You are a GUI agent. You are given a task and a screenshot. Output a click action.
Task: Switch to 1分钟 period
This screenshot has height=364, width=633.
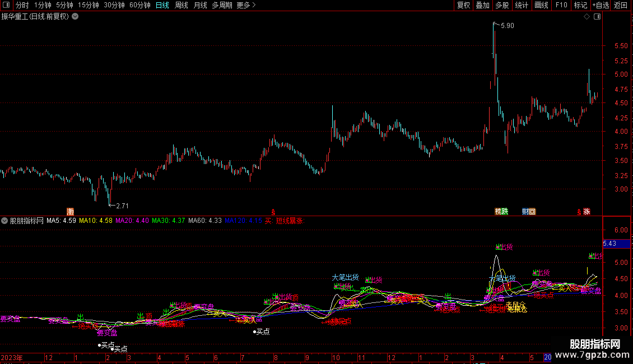coord(43,5)
